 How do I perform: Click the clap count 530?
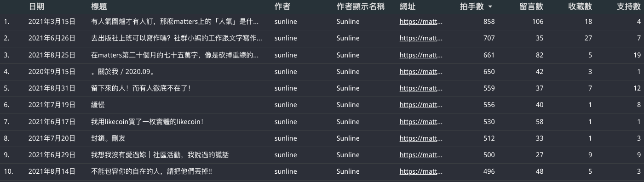click(x=489, y=122)
